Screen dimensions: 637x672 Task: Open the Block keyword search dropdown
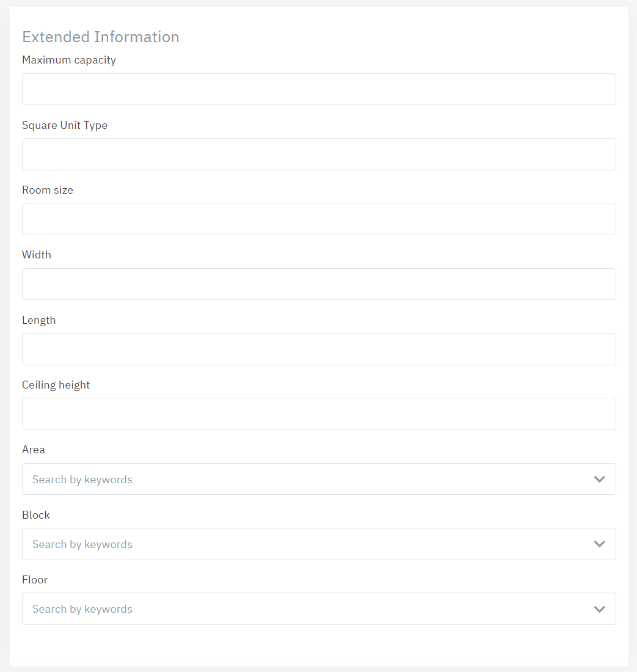(305, 544)
